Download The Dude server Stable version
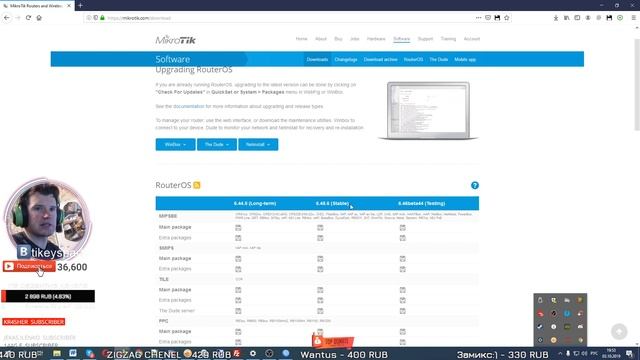The image size is (640, 360). click(x=320, y=311)
